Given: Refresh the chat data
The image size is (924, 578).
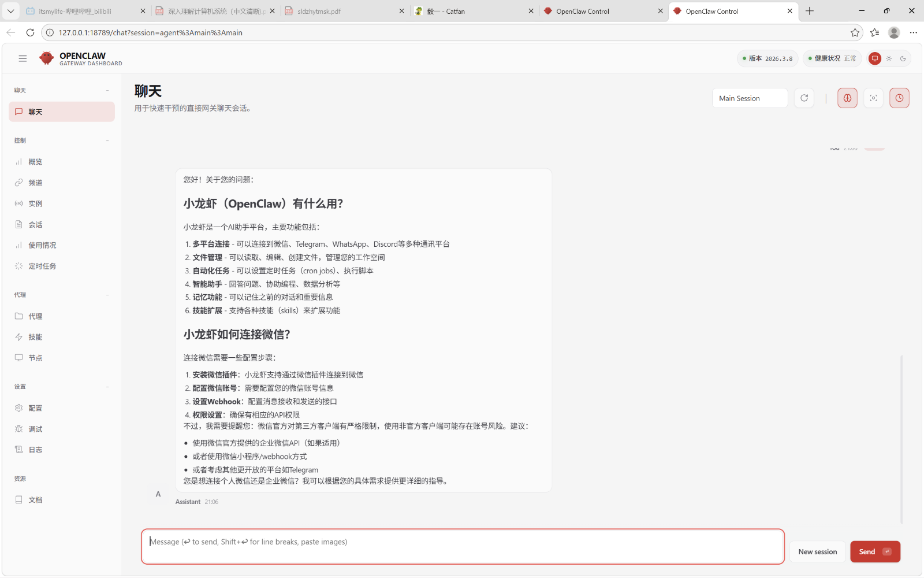Looking at the screenshot, I should [804, 98].
